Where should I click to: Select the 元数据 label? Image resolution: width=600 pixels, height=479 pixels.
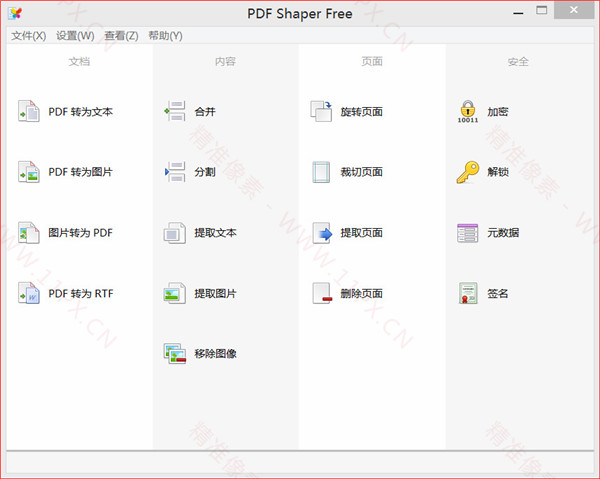(503, 233)
